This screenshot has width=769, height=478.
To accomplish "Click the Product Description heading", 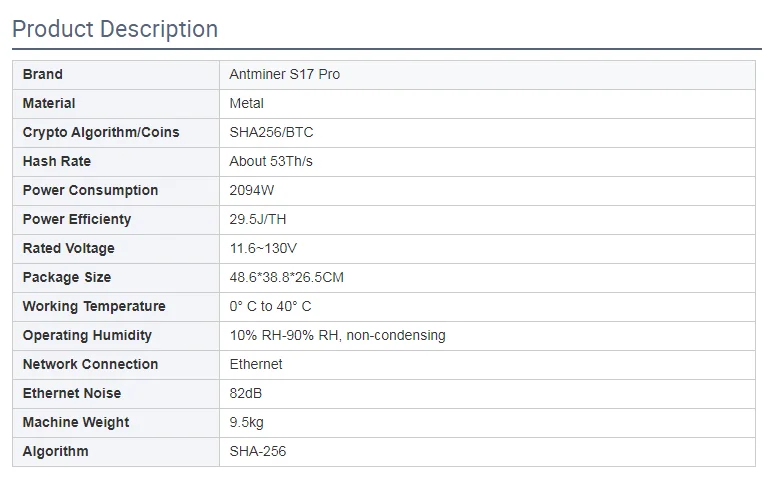I will [x=115, y=29].
